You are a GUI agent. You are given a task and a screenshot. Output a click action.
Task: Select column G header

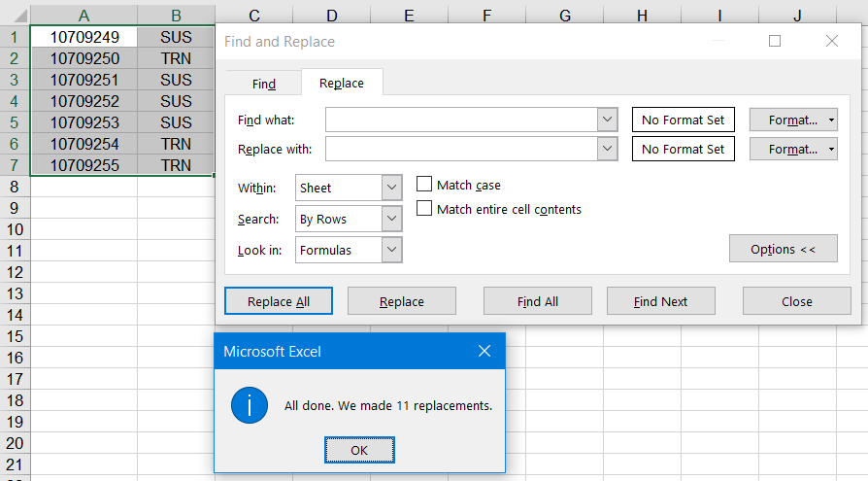click(565, 16)
